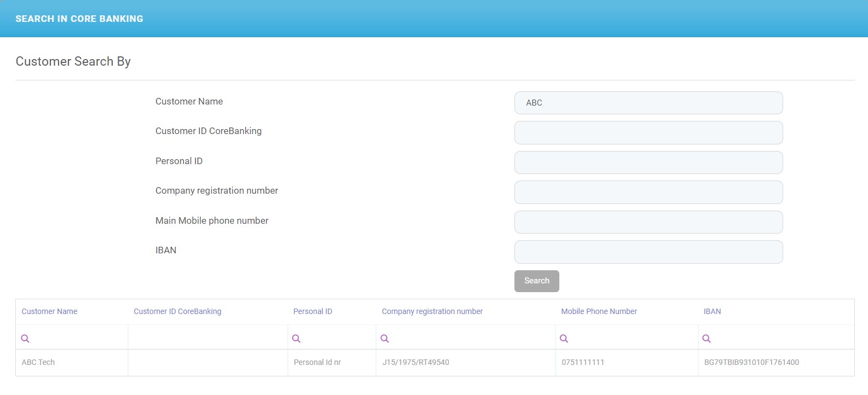This screenshot has height=395, width=868.
Task: Sort by IBAN column header
Action: point(712,311)
